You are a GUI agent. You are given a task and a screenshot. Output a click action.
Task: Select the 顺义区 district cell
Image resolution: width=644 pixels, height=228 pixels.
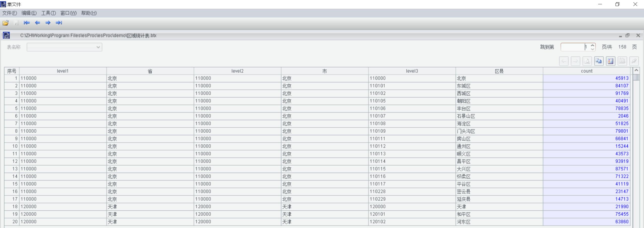[499, 154]
